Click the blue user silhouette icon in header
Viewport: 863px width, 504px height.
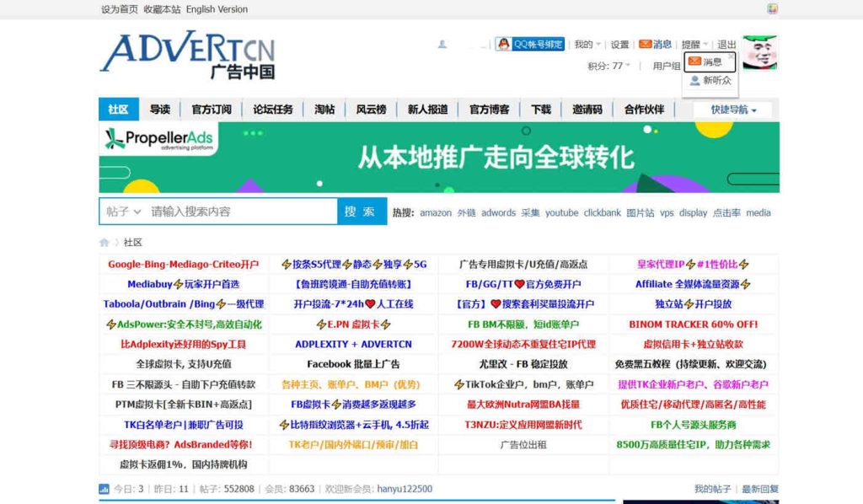click(442, 43)
